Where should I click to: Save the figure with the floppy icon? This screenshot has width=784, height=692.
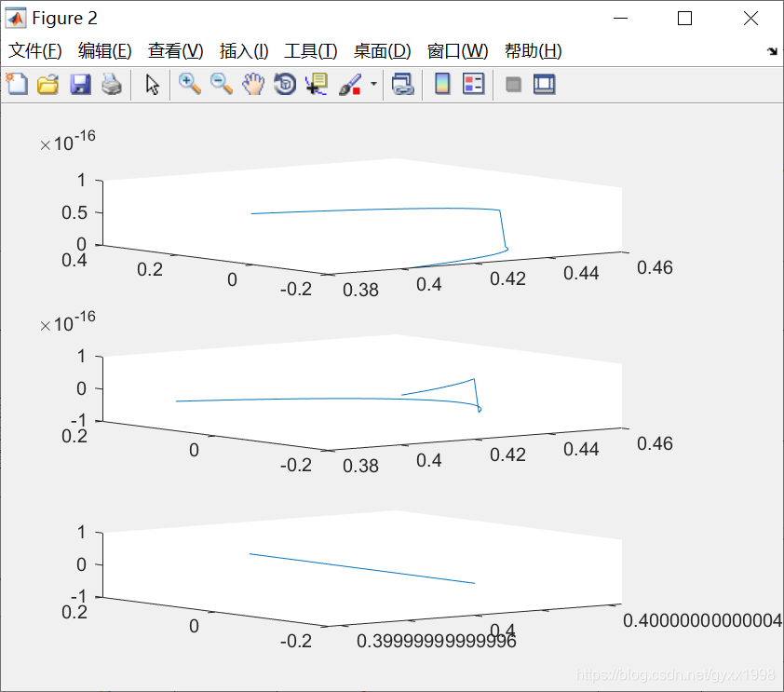coord(80,84)
